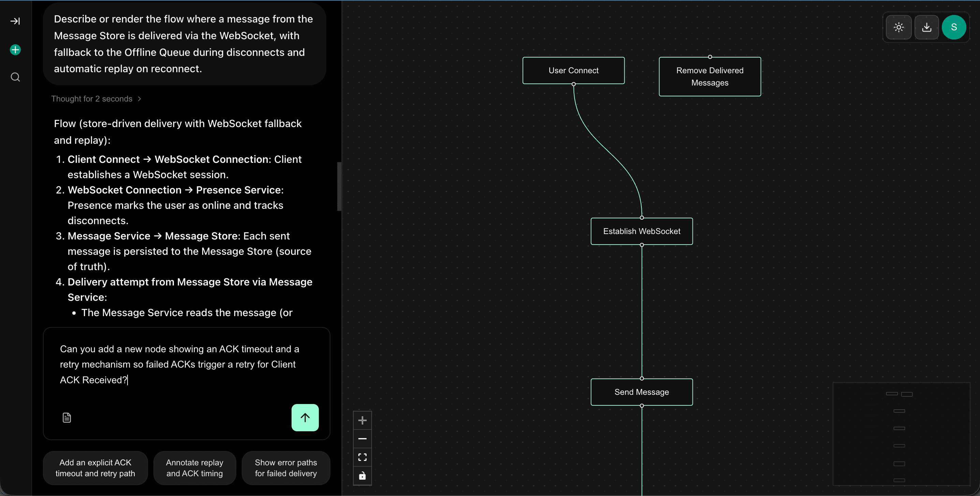Zoom out of the canvas

[x=362, y=439]
